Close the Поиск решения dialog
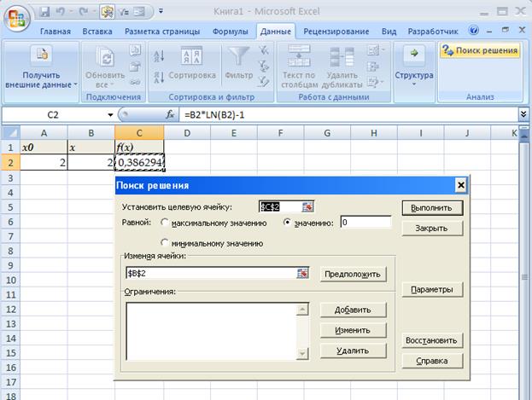The image size is (532, 400). point(461,185)
